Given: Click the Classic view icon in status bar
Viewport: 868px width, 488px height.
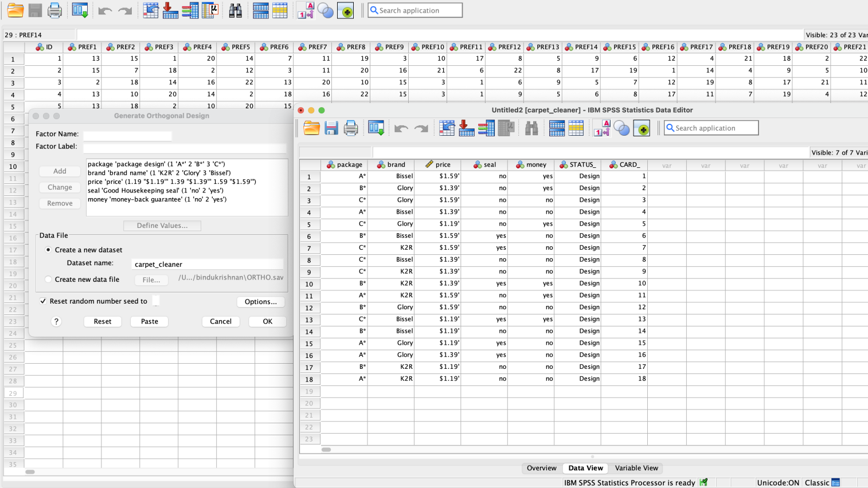Looking at the screenshot, I should [835, 482].
